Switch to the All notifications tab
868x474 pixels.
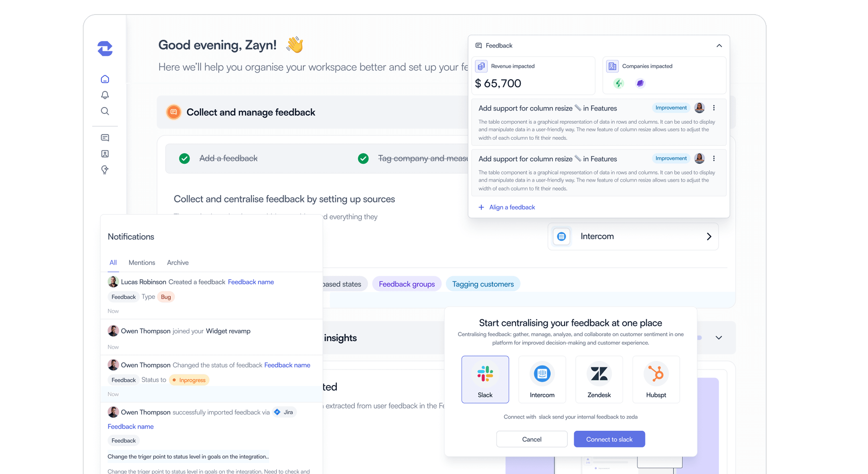click(113, 262)
